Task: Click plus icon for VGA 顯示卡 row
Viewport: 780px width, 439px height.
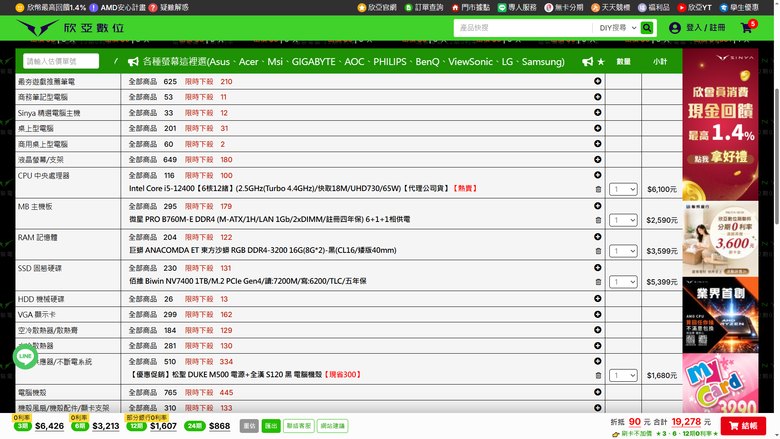Action: pyautogui.click(x=597, y=314)
